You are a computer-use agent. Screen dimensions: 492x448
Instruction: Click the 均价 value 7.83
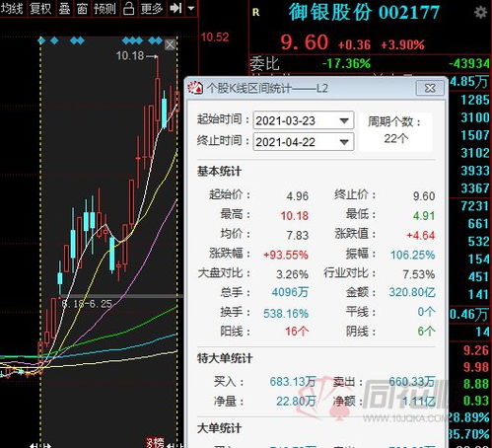(x=298, y=236)
